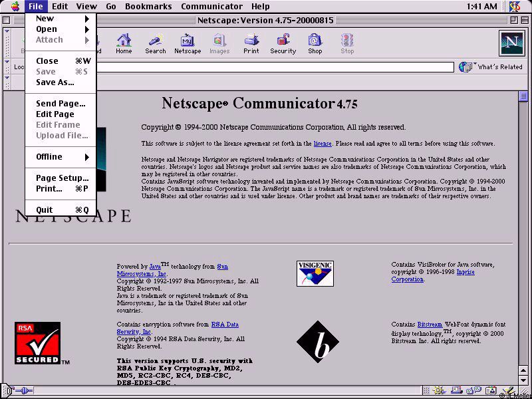Toggle online/offline plug icon in status bar
The height and width of the screenshot is (399, 532).
(x=24, y=390)
